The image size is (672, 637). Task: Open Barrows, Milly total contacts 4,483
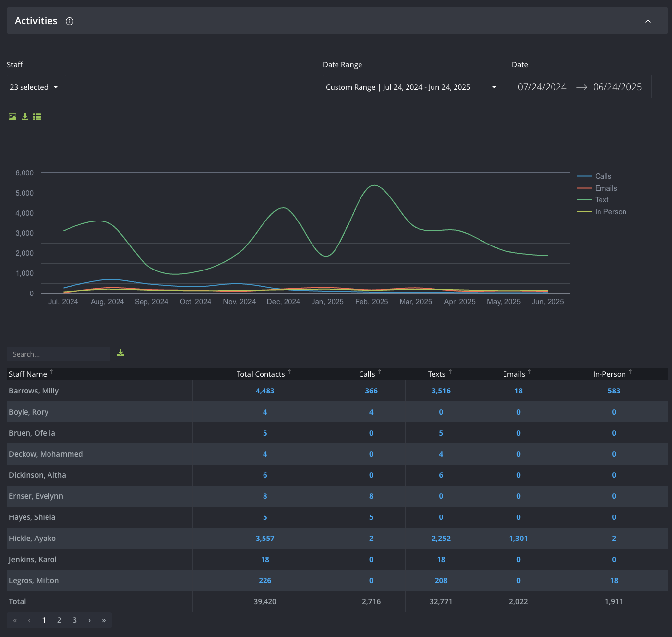coord(265,391)
